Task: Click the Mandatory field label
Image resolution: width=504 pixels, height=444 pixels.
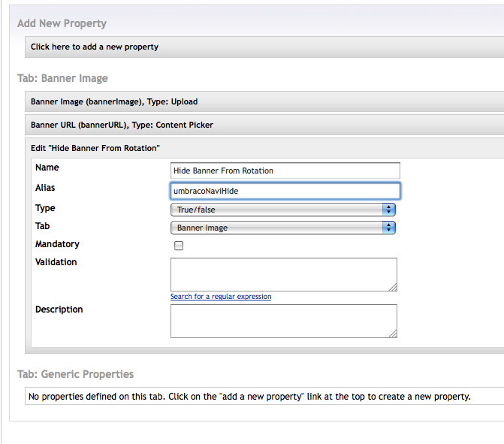Action: [57, 244]
